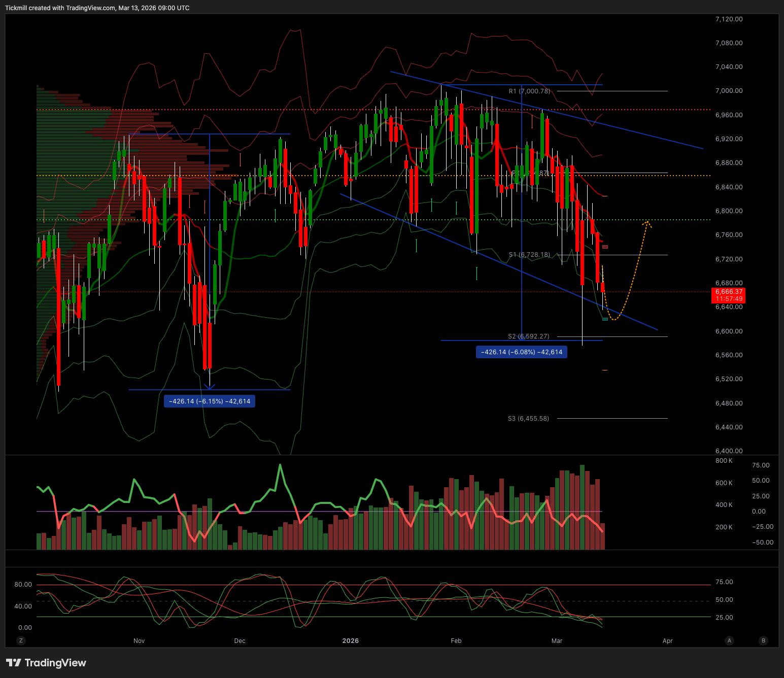The width and height of the screenshot is (784, 678).
Task: Click the 2026 year marker on time axis
Action: [350, 640]
